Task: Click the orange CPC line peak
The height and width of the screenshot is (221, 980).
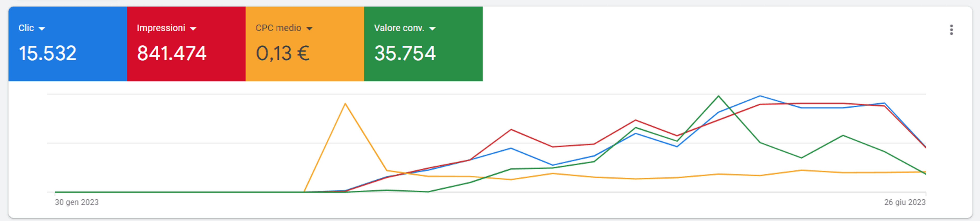Action: click(345, 103)
